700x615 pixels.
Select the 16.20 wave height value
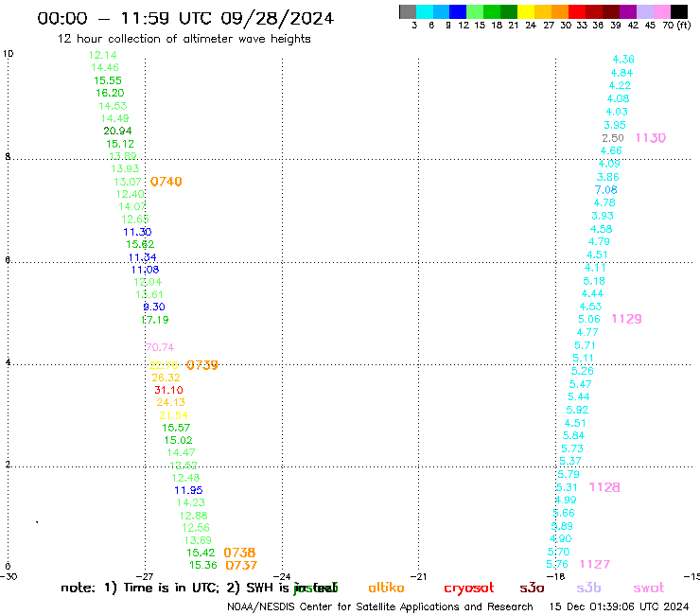tap(110, 93)
